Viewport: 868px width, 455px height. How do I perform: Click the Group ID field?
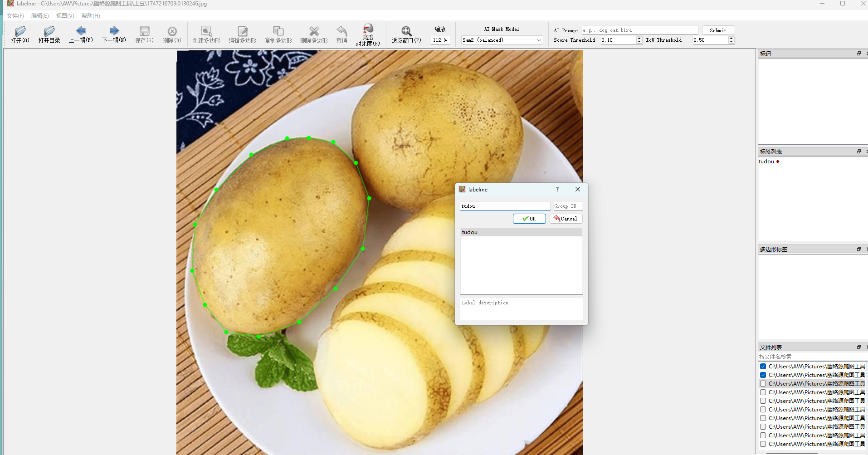click(x=567, y=206)
